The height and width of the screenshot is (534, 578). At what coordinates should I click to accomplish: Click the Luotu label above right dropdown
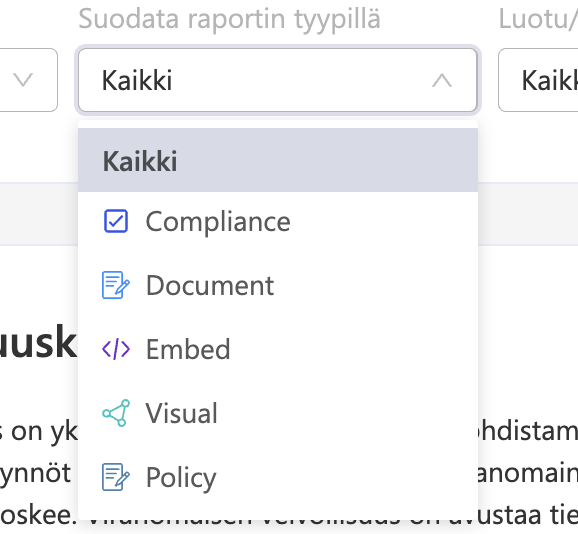tap(538, 18)
